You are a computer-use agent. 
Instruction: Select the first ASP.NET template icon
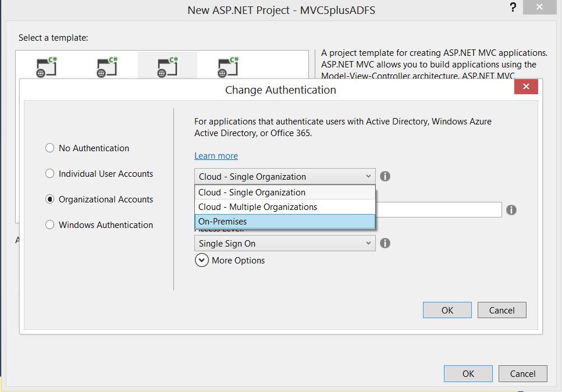47,67
